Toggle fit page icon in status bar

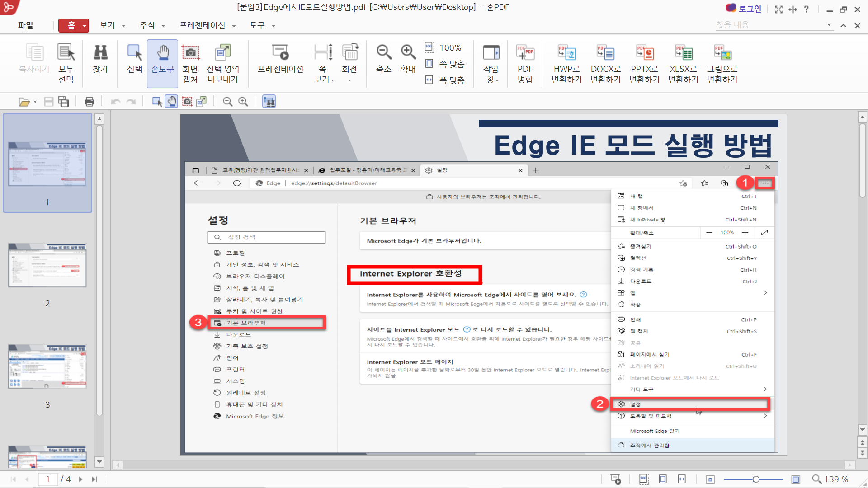(x=663, y=479)
